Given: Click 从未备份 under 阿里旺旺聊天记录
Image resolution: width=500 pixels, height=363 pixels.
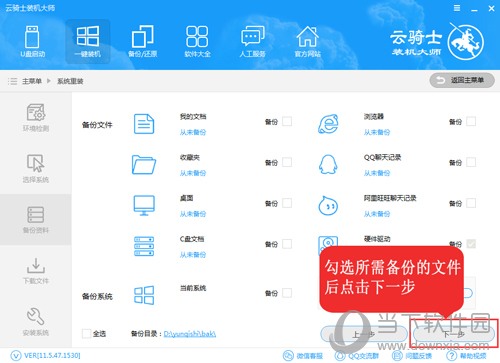Looking at the screenshot, I should 377,214.
